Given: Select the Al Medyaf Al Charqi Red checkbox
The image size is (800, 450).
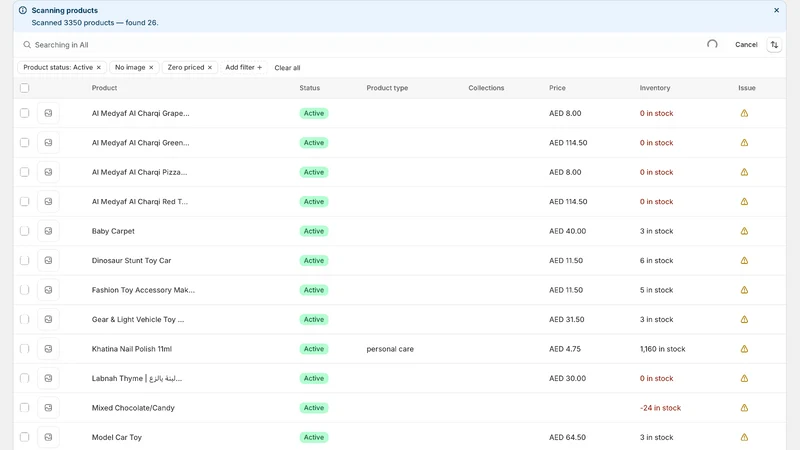Looking at the screenshot, I should coord(24,202).
